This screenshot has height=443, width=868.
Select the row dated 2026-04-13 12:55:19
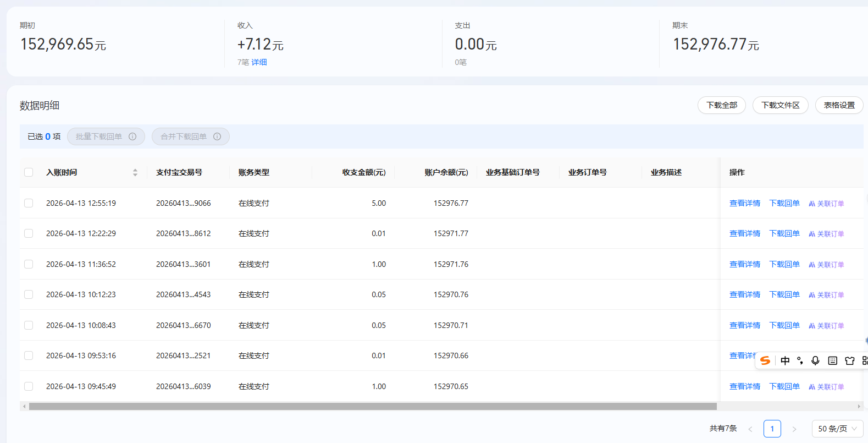[x=29, y=203]
